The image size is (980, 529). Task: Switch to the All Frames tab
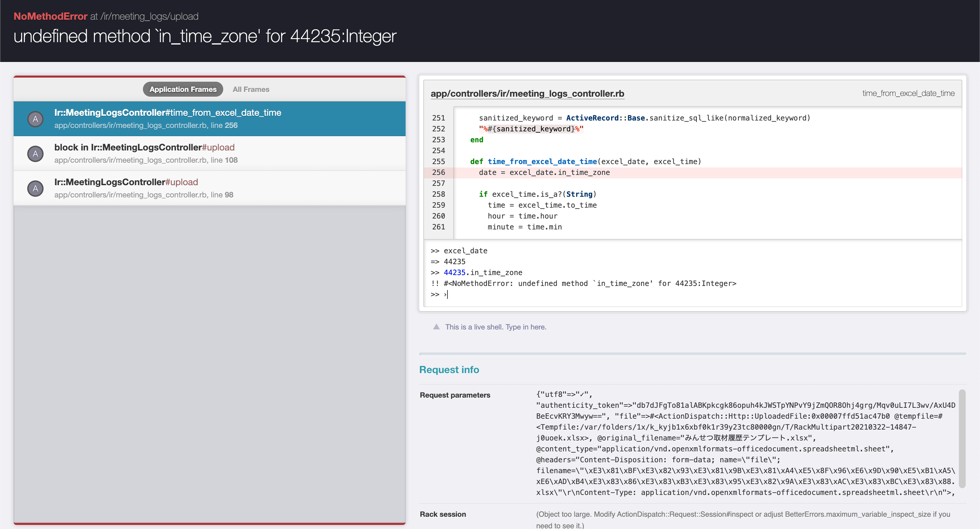click(x=251, y=90)
